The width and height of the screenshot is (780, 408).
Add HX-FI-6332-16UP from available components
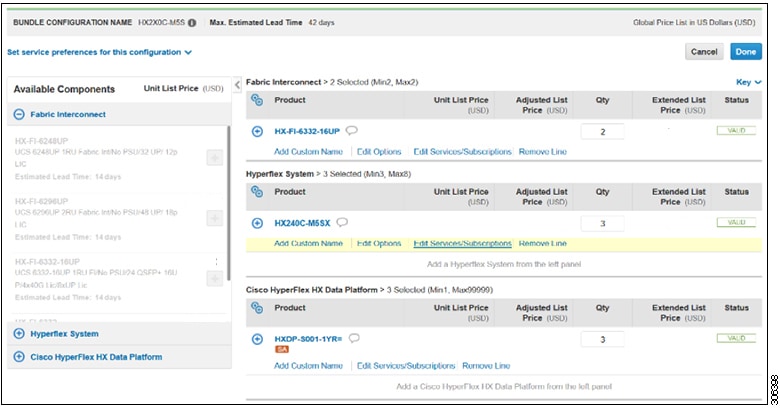(215, 279)
